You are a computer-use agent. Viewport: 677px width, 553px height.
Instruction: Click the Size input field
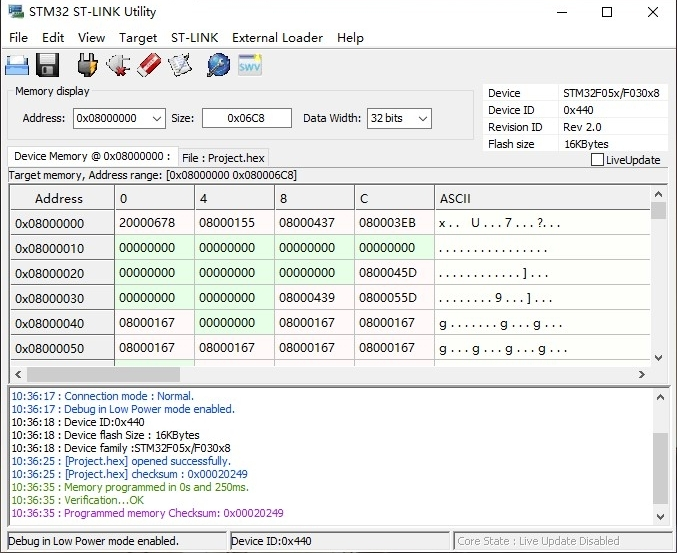click(x=246, y=118)
